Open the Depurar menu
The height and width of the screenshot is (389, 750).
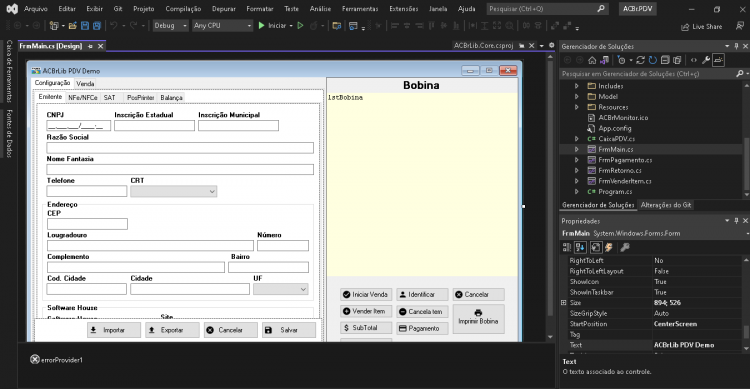click(224, 9)
